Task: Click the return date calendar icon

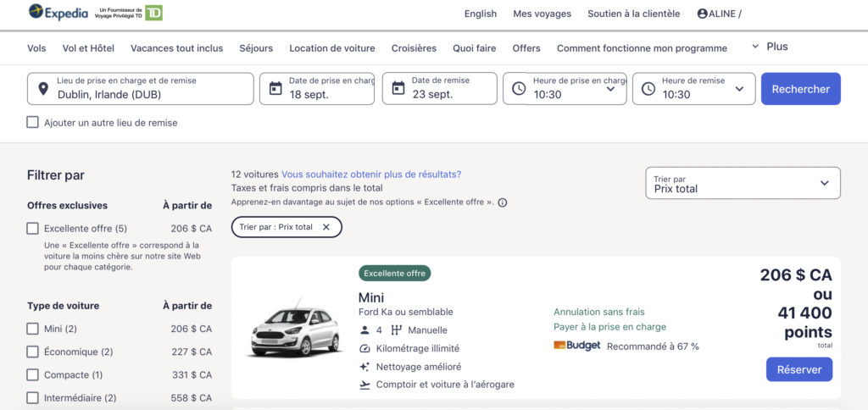Action: (398, 89)
